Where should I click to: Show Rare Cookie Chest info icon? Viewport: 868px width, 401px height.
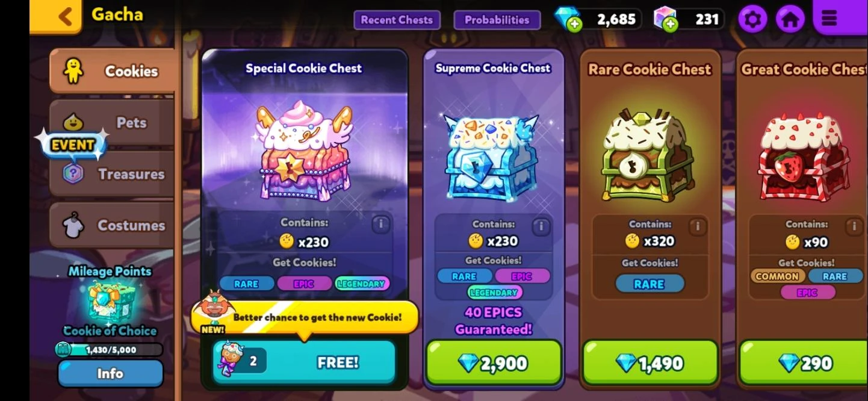tap(697, 226)
